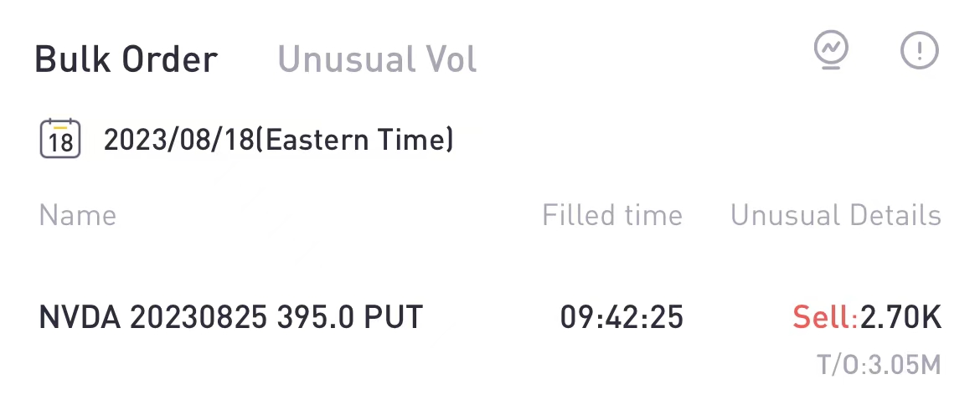980x405 pixels.
Task: Open the calendar date picker icon
Action: click(60, 139)
